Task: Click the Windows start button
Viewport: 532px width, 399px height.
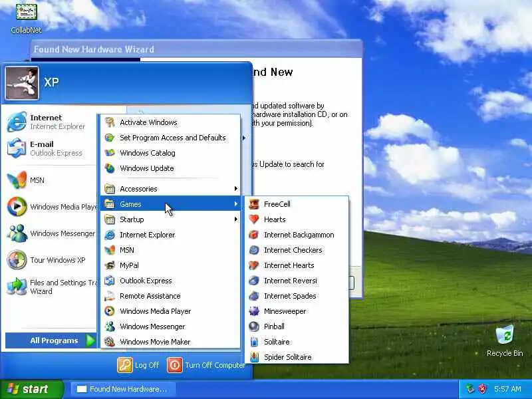Action: click(31, 389)
